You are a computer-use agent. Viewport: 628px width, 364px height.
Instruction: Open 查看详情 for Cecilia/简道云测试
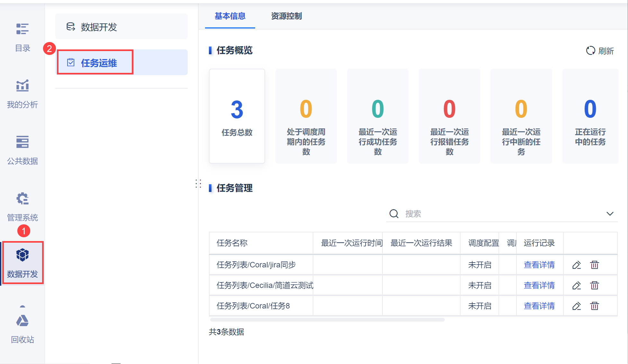click(x=539, y=285)
